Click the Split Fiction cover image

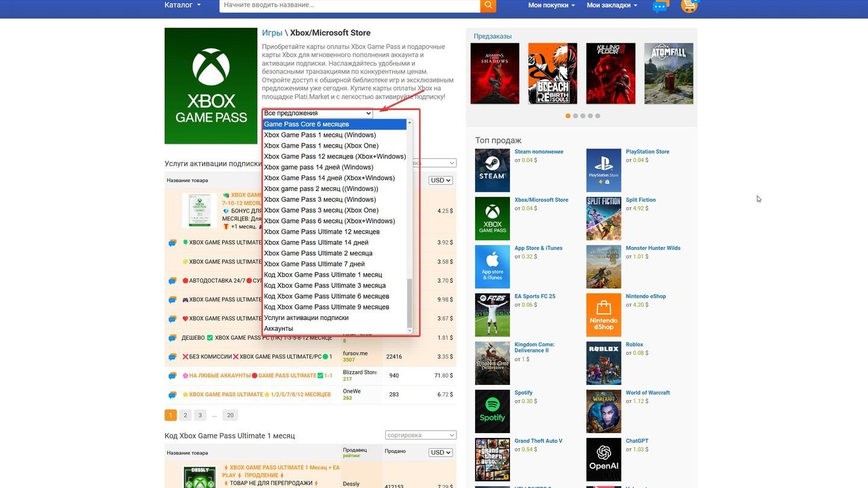[x=603, y=219]
